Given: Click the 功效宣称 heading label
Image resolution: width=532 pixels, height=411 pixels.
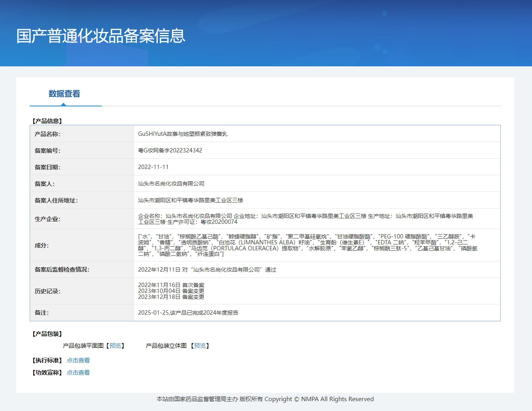Looking at the screenshot, I should 47,373.
